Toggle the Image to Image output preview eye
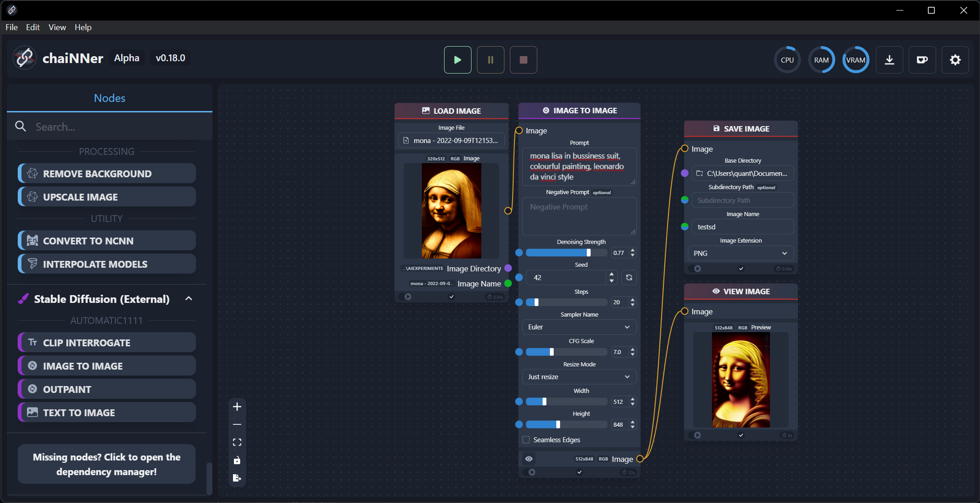 [529, 459]
